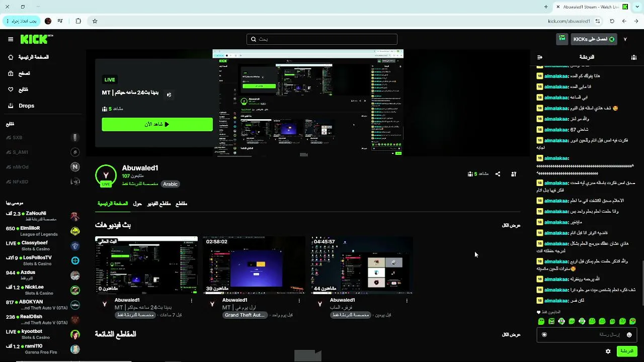Image resolution: width=644 pixels, height=362 pixels.
Task: Click the browser profile avatar
Action: (x=48, y=21)
